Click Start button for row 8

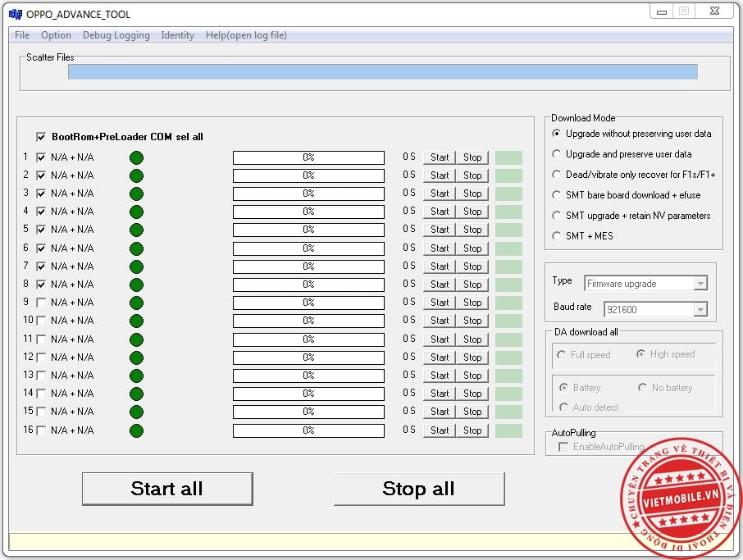[440, 285]
